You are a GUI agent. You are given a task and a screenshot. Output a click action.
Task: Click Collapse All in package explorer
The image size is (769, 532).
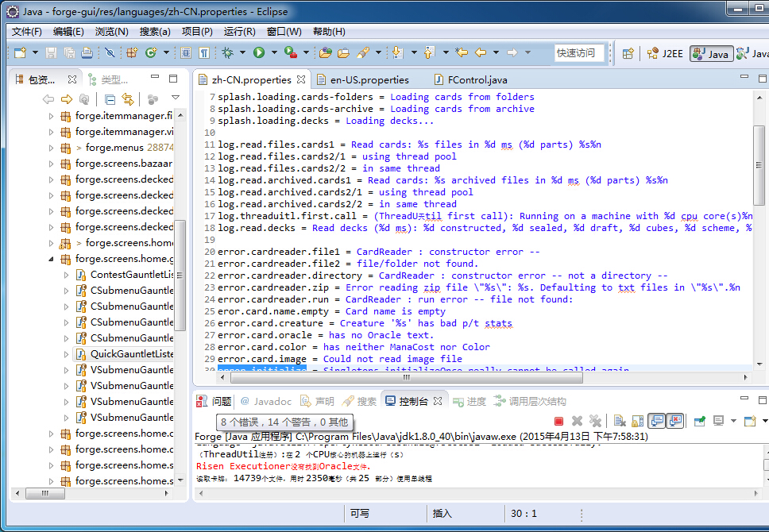pos(110,99)
